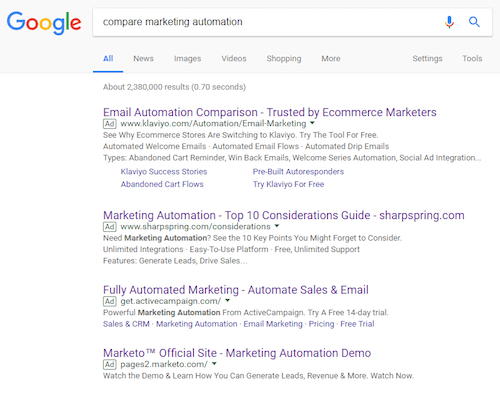The image size is (500, 393).
Task: Click 'Need Marketing Automation?' description line
Action: 252,238
